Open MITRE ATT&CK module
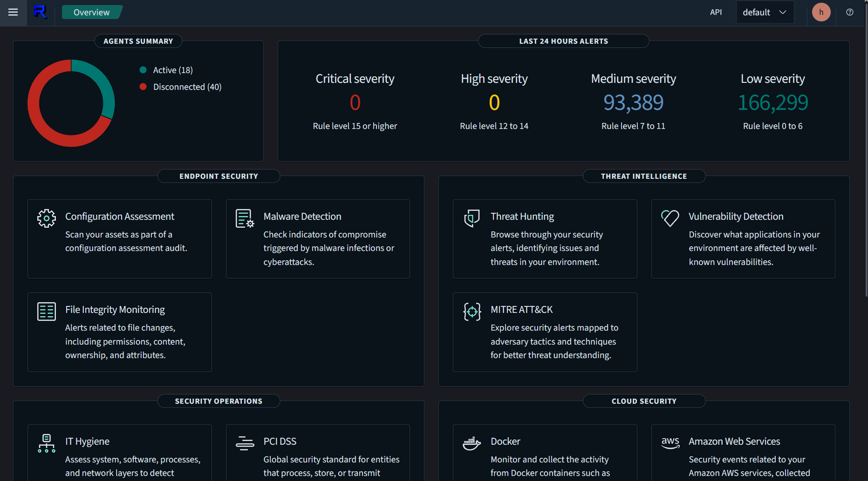The height and width of the screenshot is (481, 868). (545, 332)
